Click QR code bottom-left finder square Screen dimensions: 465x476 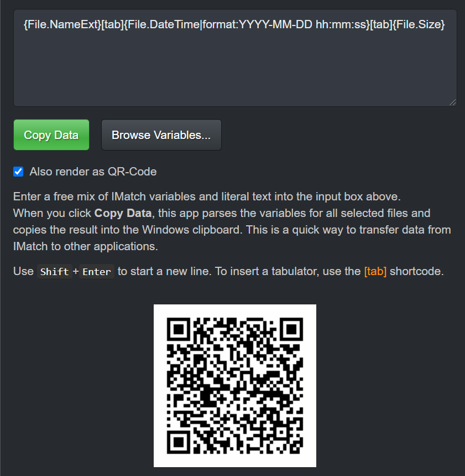(x=179, y=442)
